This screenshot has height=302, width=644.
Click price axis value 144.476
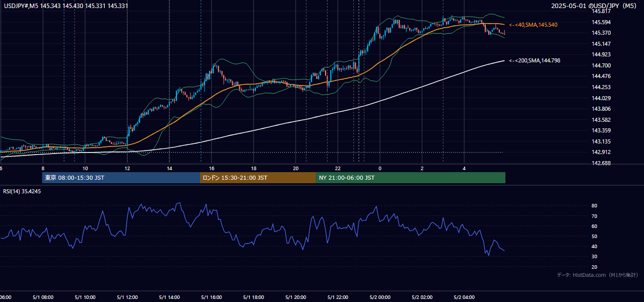pos(601,76)
